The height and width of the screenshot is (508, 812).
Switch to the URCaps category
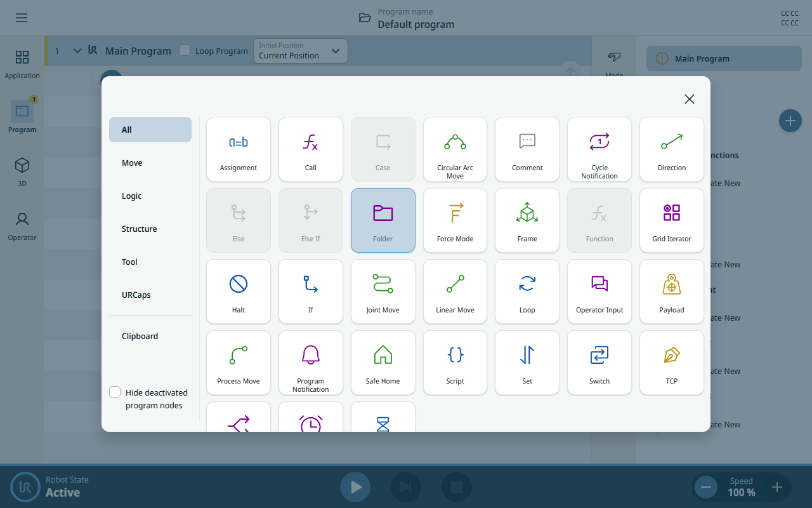[150, 295]
